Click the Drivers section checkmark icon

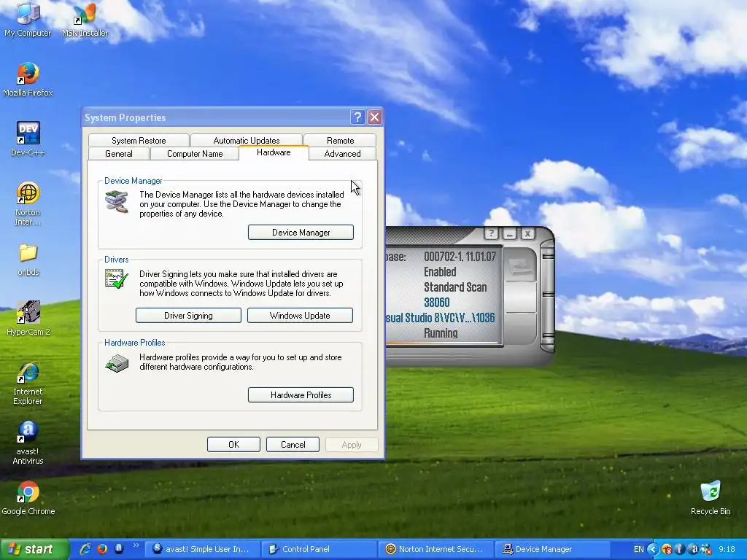click(x=117, y=279)
